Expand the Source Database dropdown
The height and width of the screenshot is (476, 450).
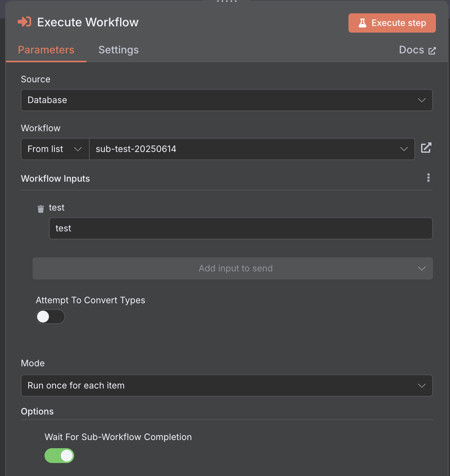click(x=227, y=100)
